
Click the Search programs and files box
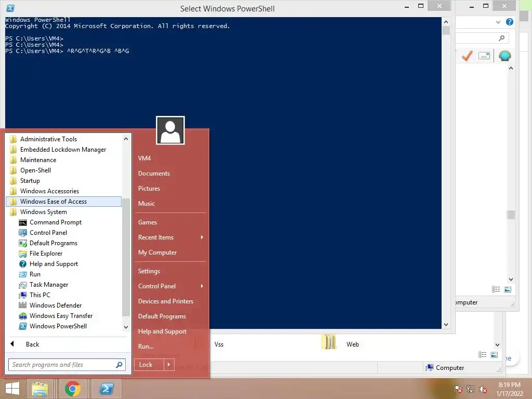pyautogui.click(x=67, y=365)
